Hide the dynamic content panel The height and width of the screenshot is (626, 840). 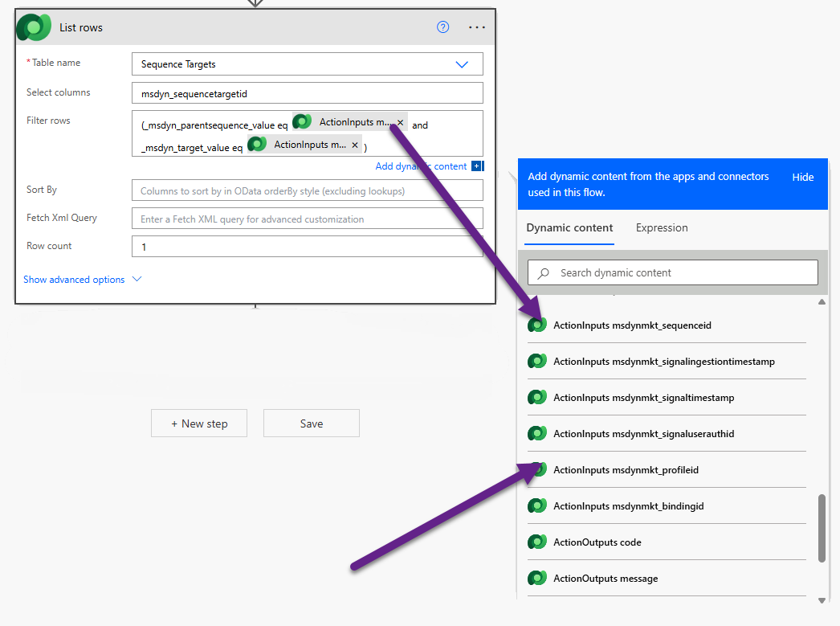click(802, 178)
